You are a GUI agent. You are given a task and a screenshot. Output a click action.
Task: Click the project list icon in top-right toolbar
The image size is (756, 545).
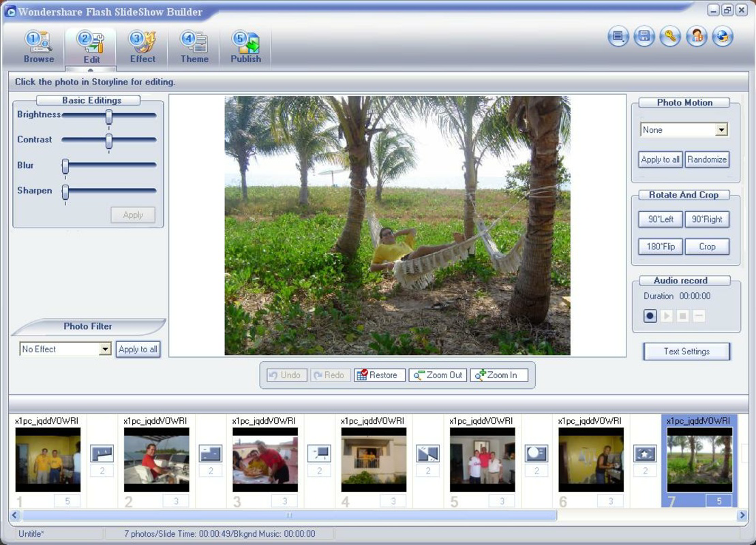point(618,37)
